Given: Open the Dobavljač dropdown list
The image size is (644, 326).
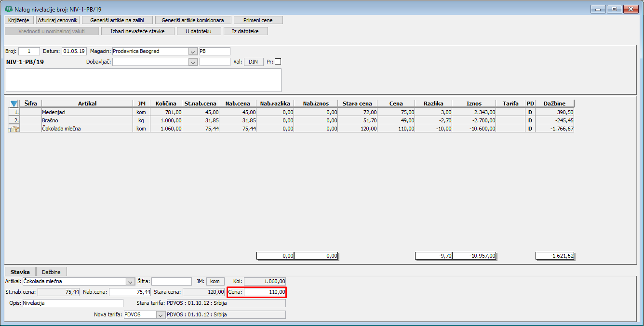Looking at the screenshot, I should pyautogui.click(x=192, y=62).
